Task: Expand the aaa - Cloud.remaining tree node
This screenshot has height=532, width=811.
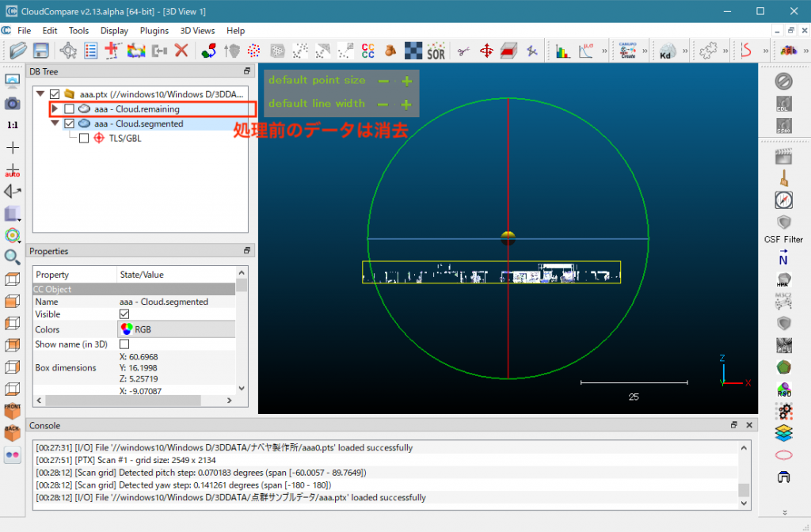Action: 55,109
